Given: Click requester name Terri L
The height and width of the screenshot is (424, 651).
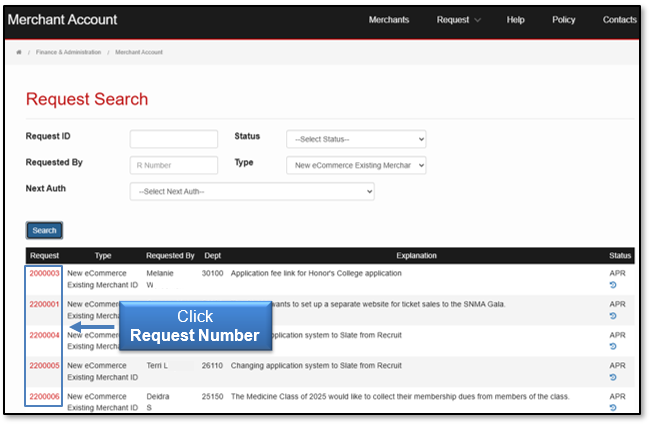Looking at the screenshot, I should [x=157, y=365].
